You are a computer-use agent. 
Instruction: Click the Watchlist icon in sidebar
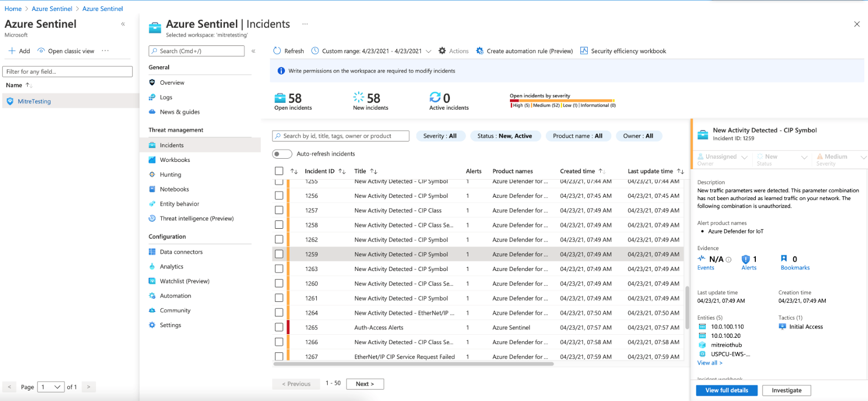tap(152, 281)
